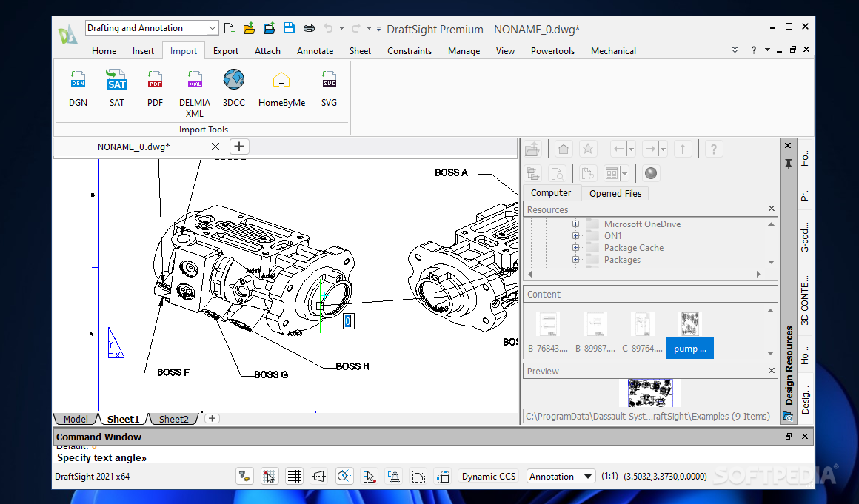The height and width of the screenshot is (504, 859).
Task: Select the C-89764 thumbnail in Content
Action: click(x=642, y=334)
